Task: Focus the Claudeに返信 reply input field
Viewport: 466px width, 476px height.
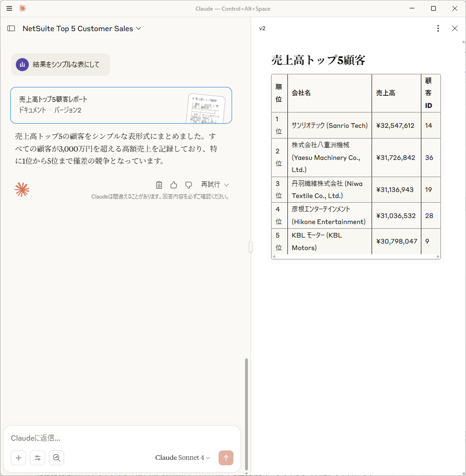Action: click(121, 438)
